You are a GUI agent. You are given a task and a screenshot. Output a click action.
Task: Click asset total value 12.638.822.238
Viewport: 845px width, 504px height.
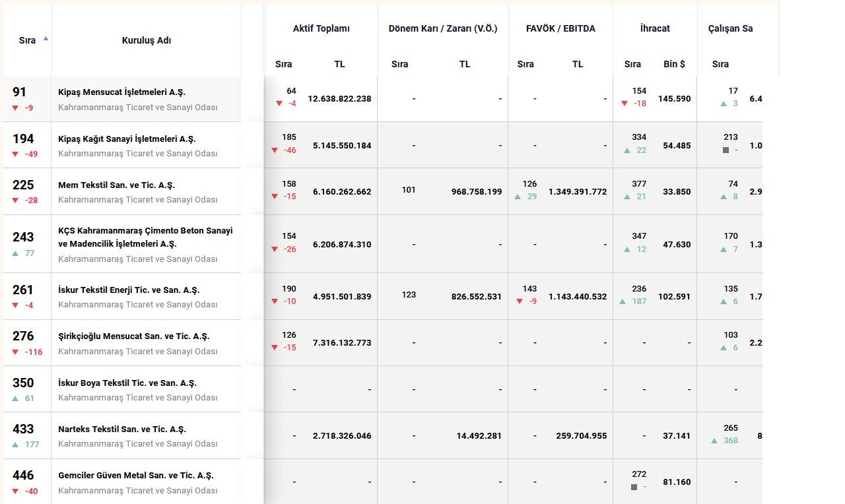339,99
